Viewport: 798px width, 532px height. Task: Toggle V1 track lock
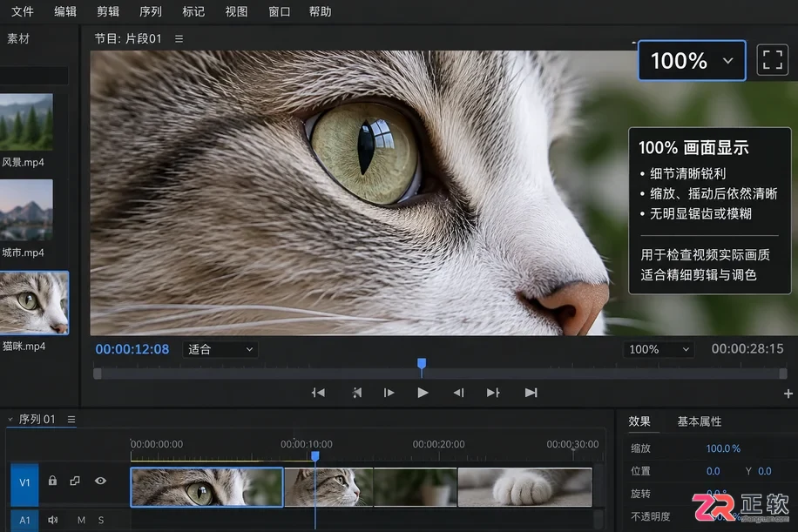[52, 480]
